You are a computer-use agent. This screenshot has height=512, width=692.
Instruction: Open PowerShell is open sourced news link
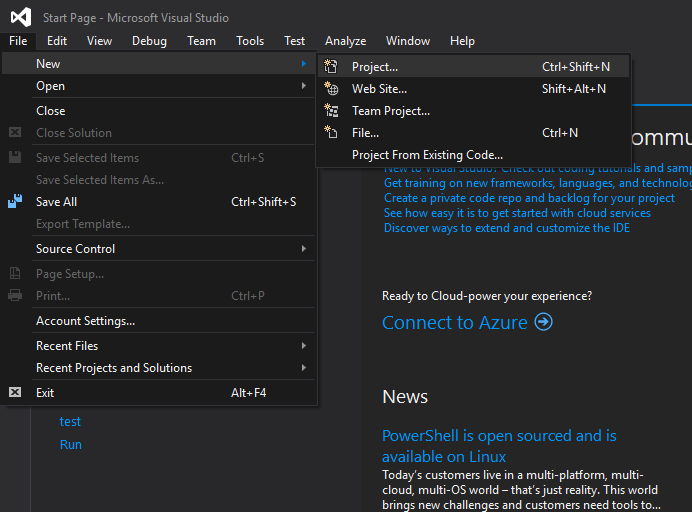tap(499, 446)
